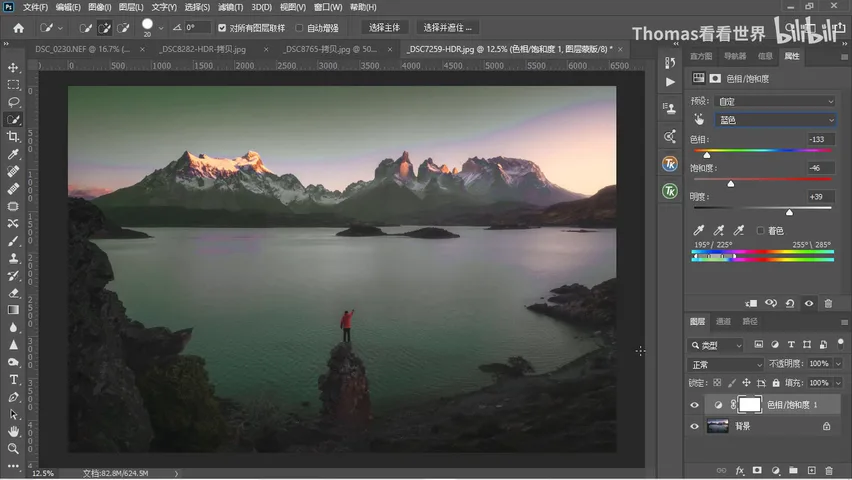This screenshot has height=480, width=852.
Task: Open the Opacity slider dropdown arrow
Action: point(838,364)
